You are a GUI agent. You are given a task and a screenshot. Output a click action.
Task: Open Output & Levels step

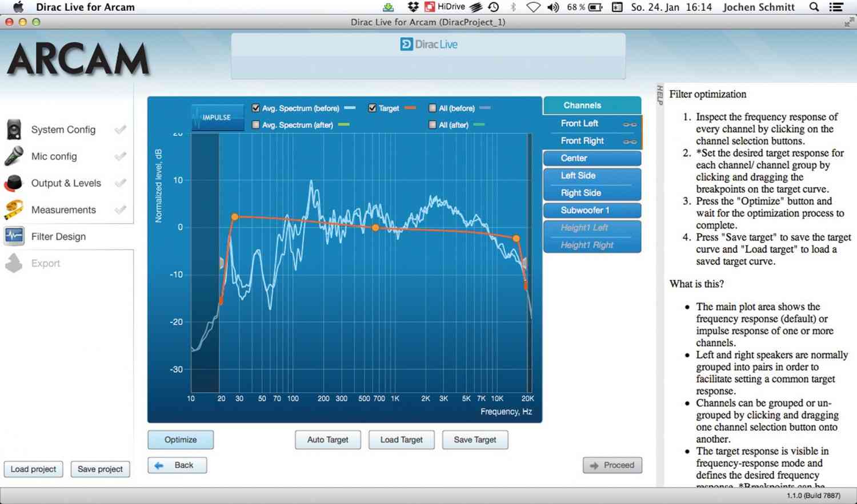[67, 183]
